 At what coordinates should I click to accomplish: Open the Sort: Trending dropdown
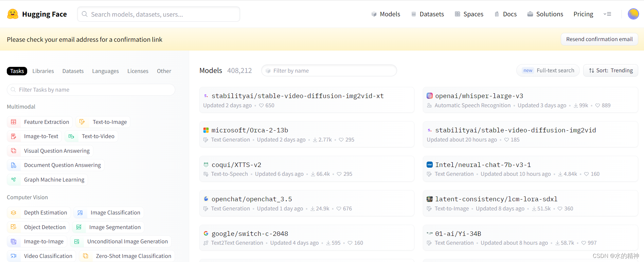pos(611,71)
